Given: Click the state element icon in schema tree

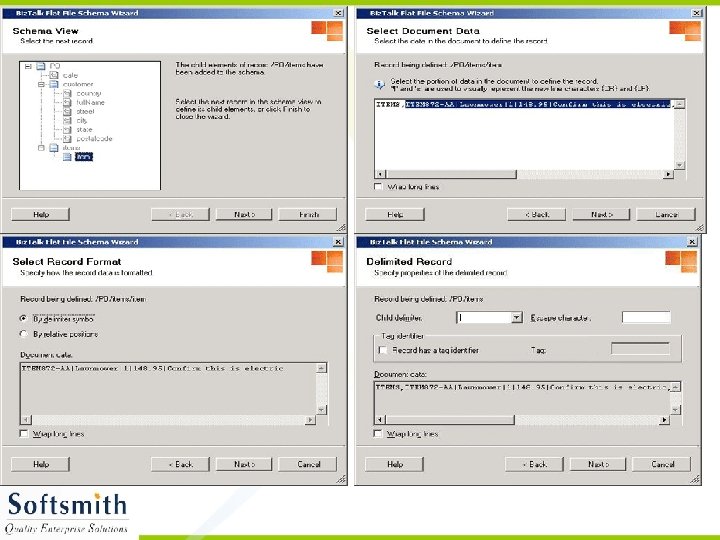Looking at the screenshot, I should pyautogui.click(x=68, y=129).
